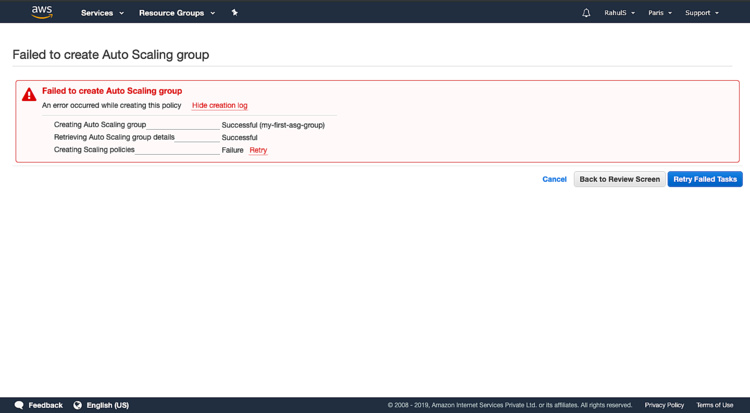Retry the failed Creating Scaling policies step

258,150
